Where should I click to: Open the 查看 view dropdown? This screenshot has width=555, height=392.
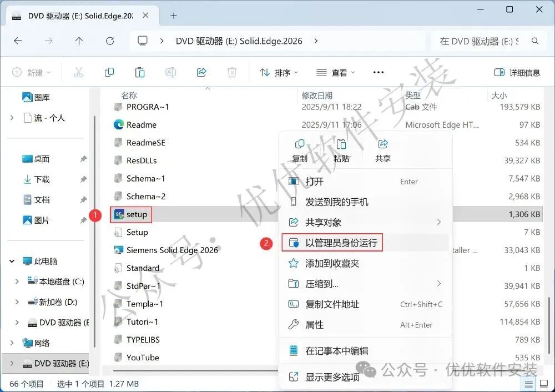pyautogui.click(x=335, y=73)
